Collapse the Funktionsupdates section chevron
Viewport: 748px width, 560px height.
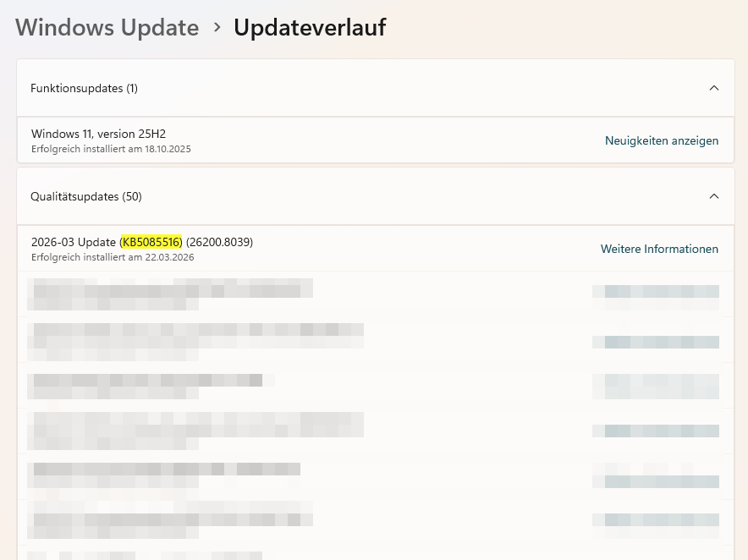[713, 88]
